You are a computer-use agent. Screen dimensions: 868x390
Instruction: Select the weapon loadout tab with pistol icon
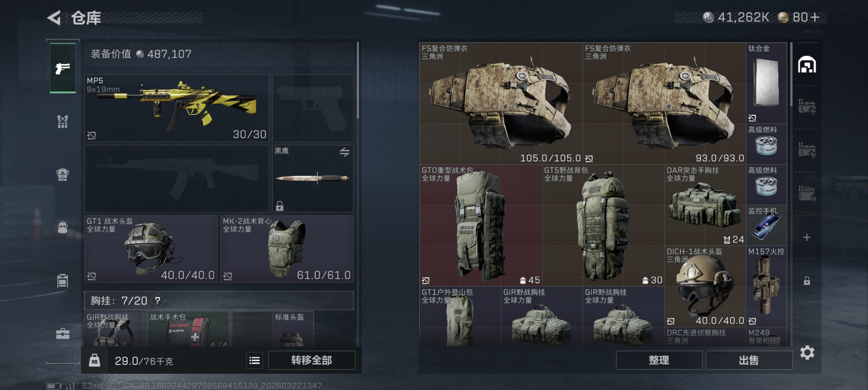(x=63, y=68)
